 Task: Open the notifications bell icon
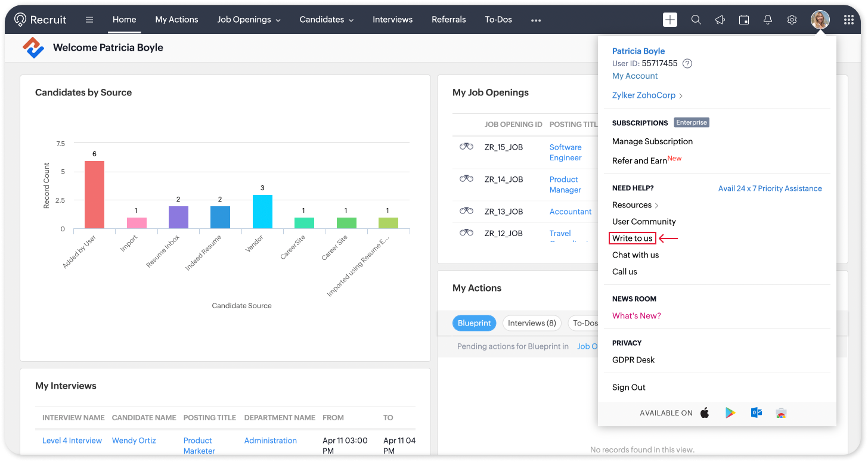(768, 20)
